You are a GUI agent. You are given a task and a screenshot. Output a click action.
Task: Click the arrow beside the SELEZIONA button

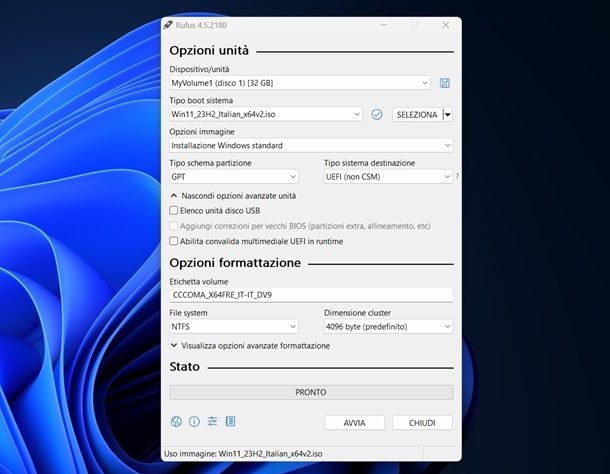click(x=448, y=114)
